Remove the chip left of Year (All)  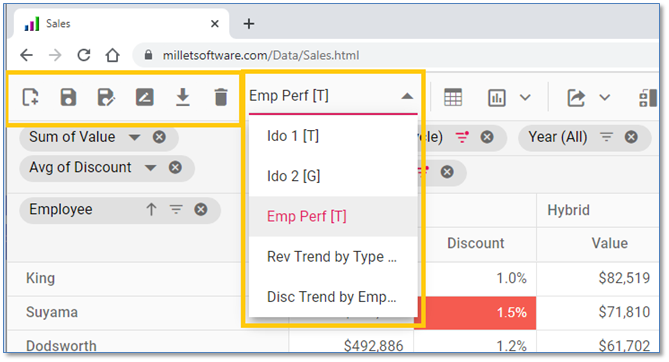487,137
